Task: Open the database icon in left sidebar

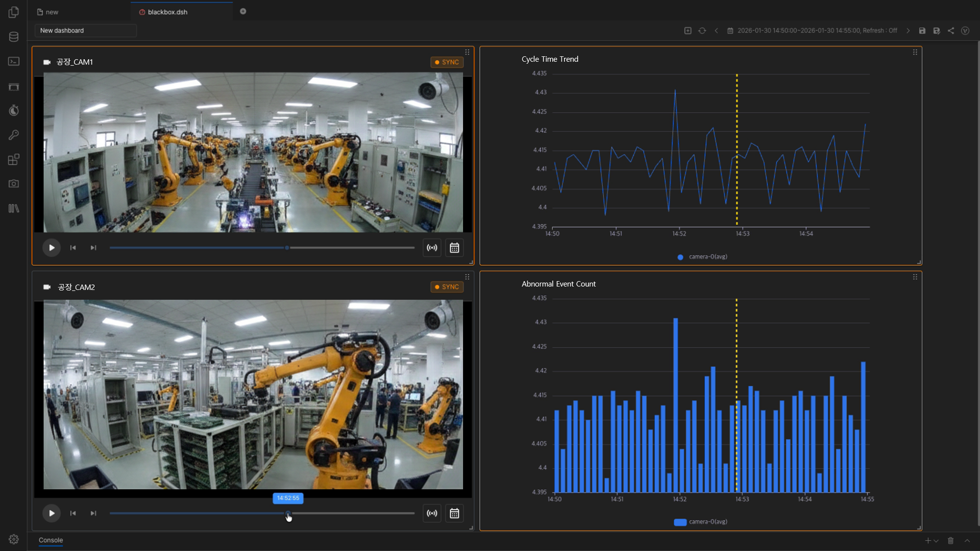Action: [14, 37]
